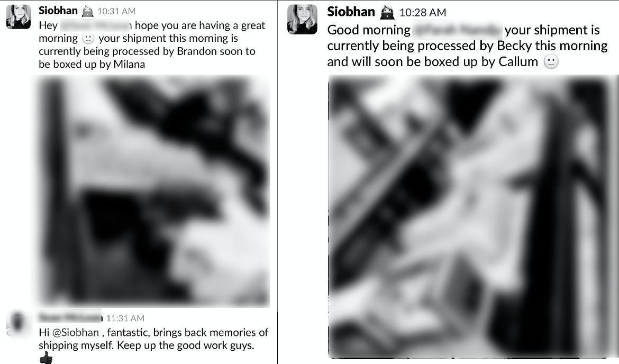Viewport: 619px width, 364px height.
Task: Click the thumbs up emoji under the reply
Action: point(46,358)
